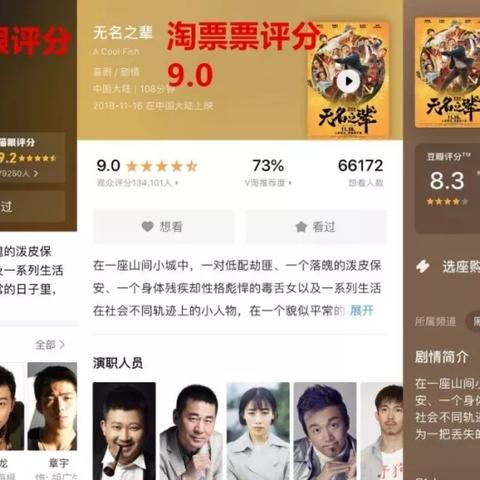Open 章宇's cast photo
This screenshot has width=480, height=480.
52,406
